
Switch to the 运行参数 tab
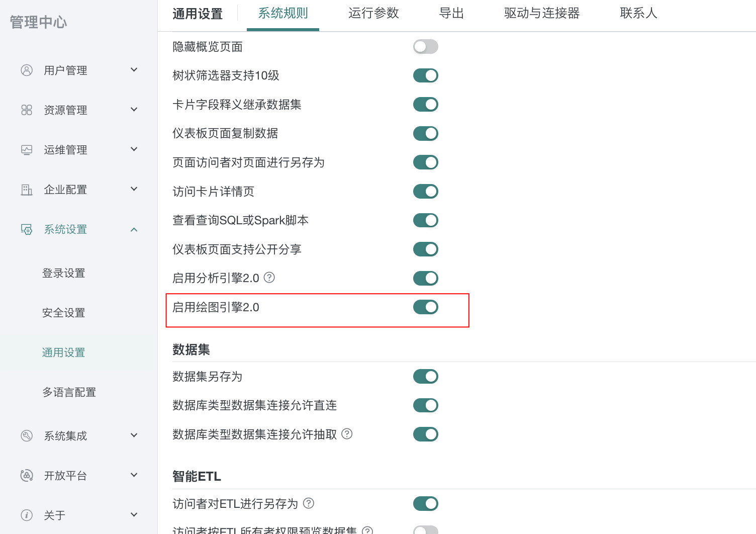(373, 14)
